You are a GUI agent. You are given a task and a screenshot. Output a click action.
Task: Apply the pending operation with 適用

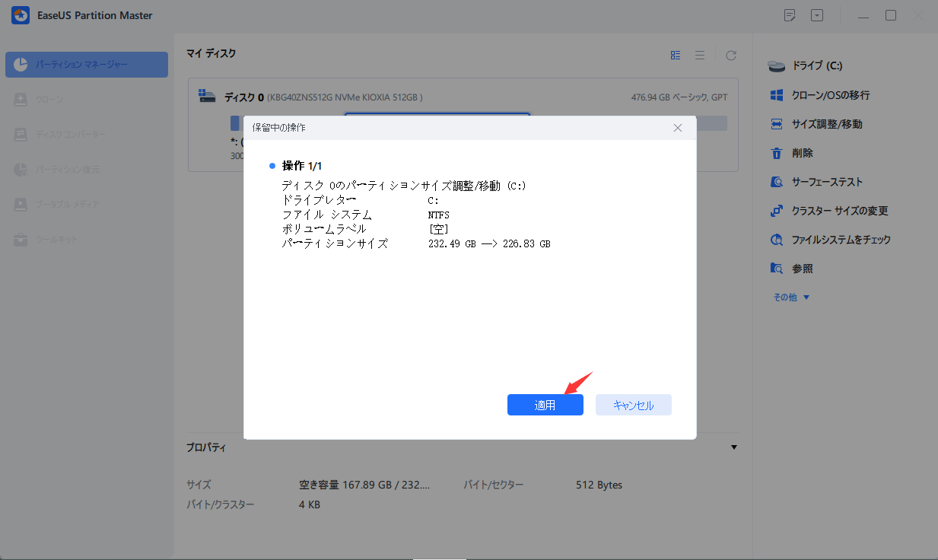coord(545,404)
